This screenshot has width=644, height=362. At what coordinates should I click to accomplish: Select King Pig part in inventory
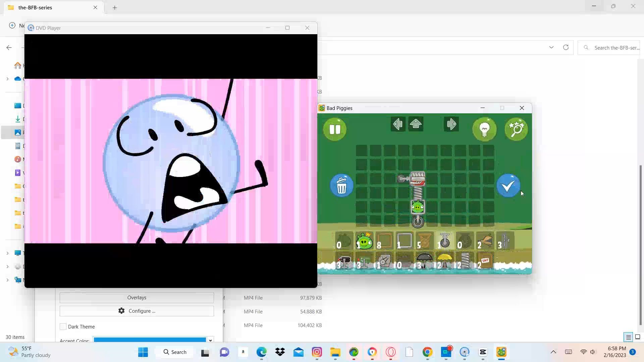coord(364,241)
